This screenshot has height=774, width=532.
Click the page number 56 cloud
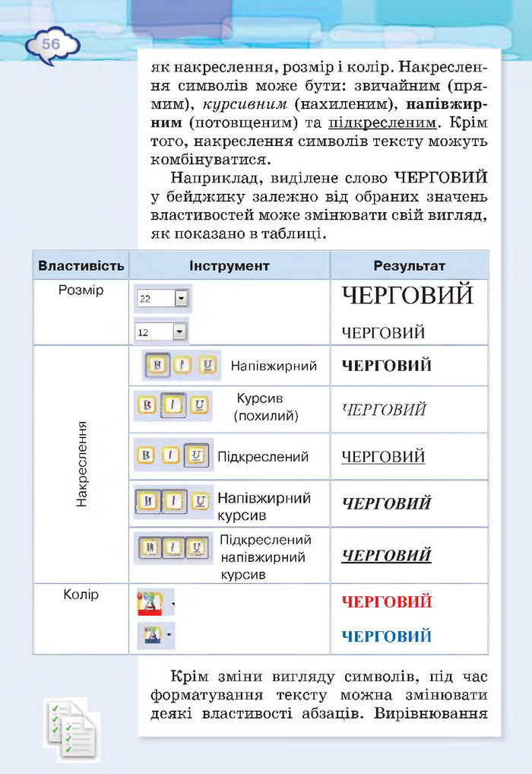[52, 45]
